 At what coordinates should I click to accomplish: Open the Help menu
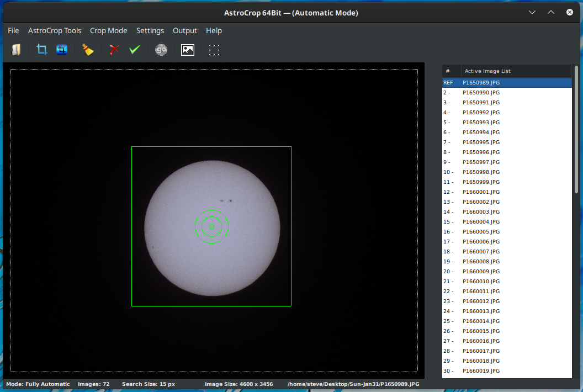tap(214, 30)
